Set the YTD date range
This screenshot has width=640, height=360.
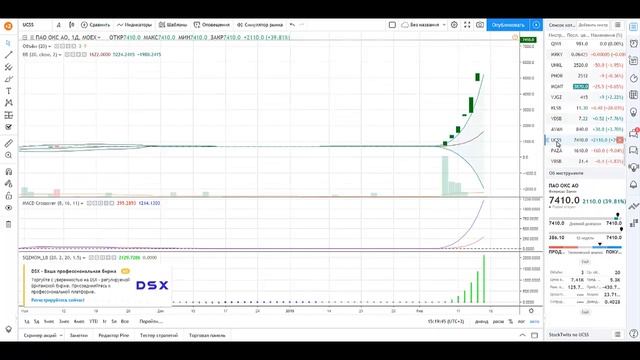click(x=93, y=321)
